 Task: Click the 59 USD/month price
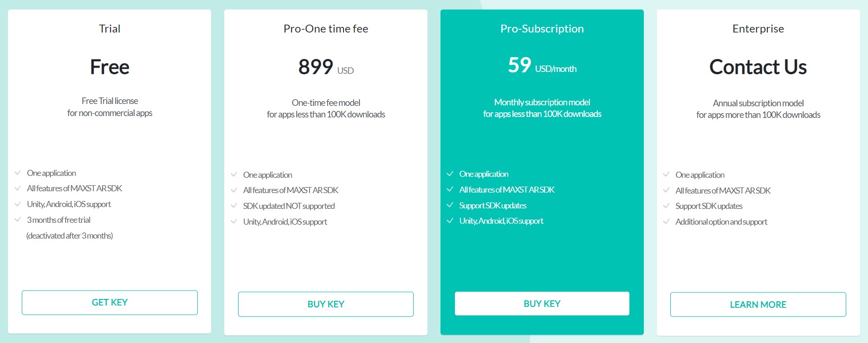coord(542,65)
